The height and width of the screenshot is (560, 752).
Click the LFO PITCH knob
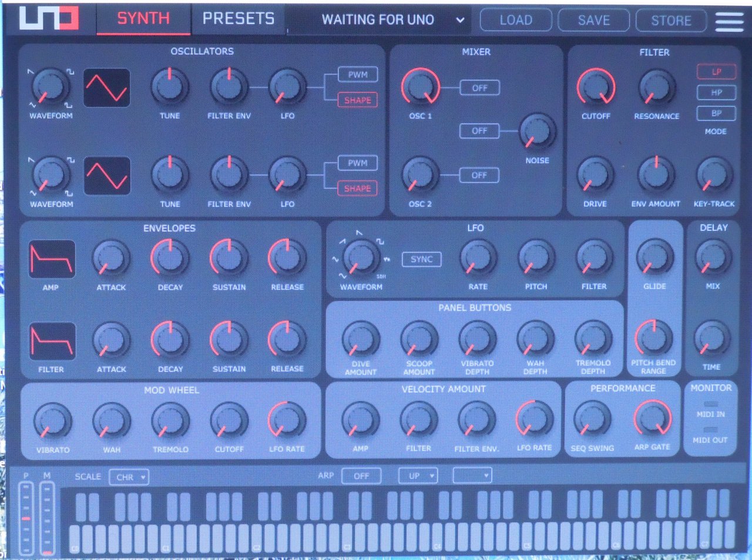point(536,257)
